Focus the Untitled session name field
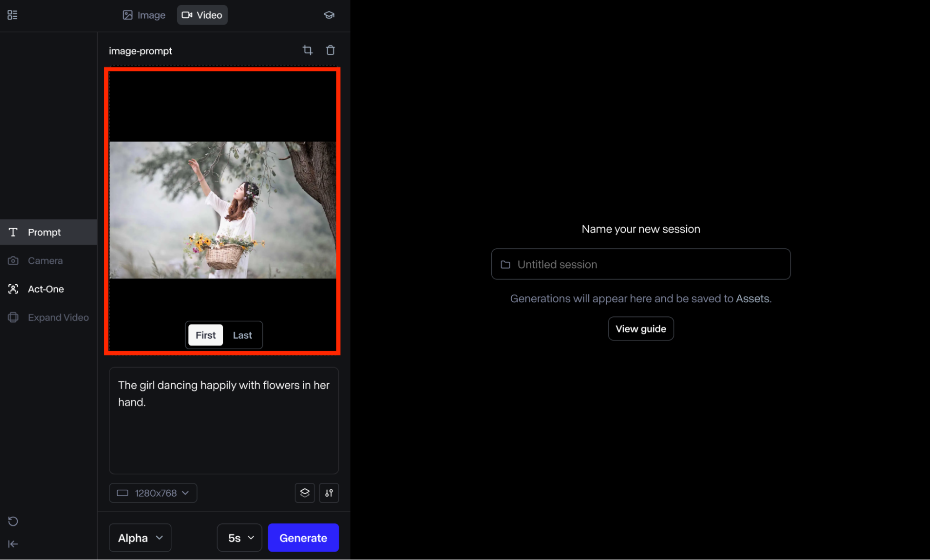This screenshot has height=560, width=930. (641, 264)
